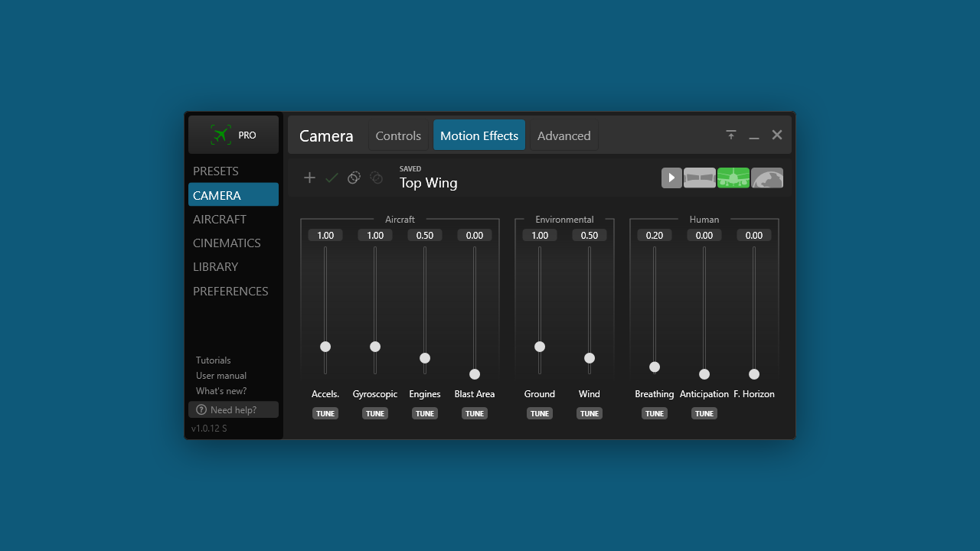Viewport: 980px width, 551px height.
Task: Select the cockpit view mode icon
Action: [700, 178]
